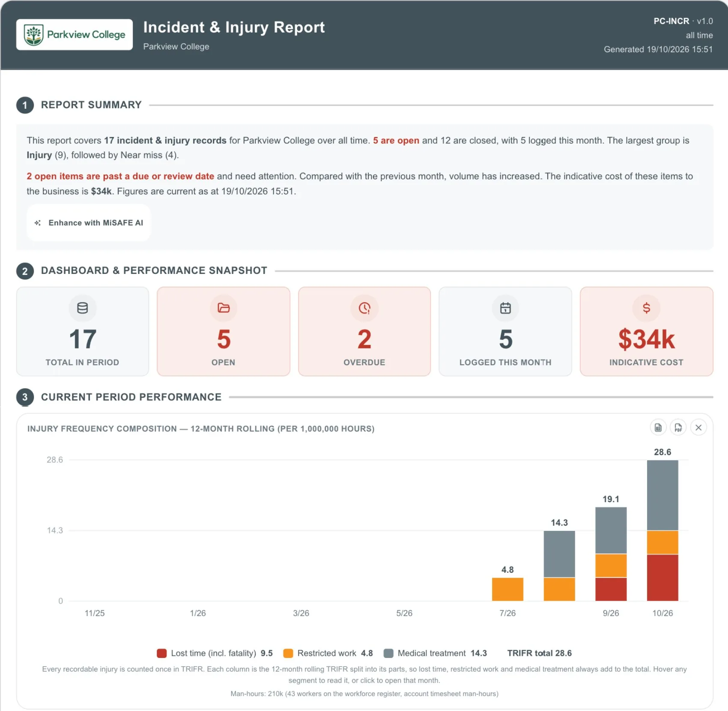Open the Overdue value 2 card
The height and width of the screenshot is (711, 728).
click(x=364, y=331)
